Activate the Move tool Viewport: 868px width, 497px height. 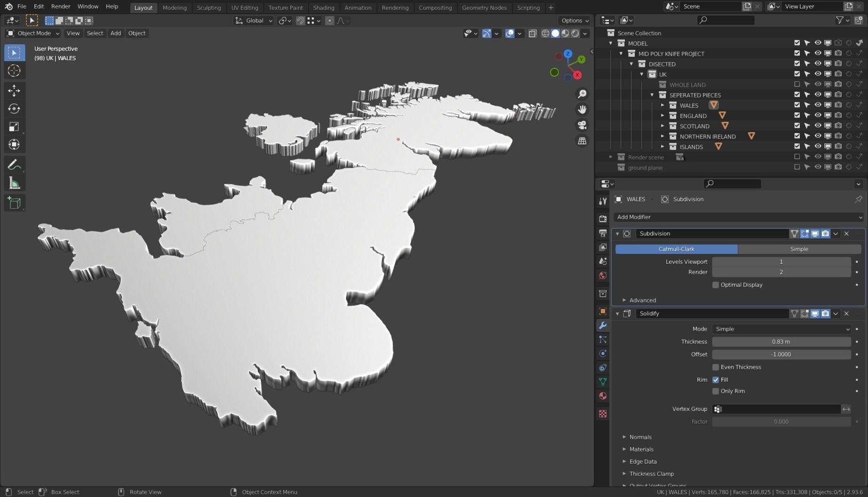click(14, 90)
